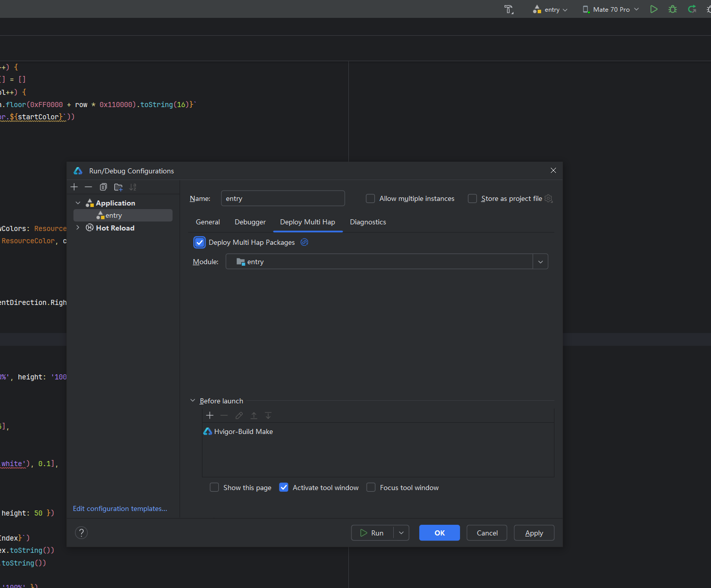The image size is (711, 588).
Task: Sort configurations alphabetically icon
Action: 133,187
